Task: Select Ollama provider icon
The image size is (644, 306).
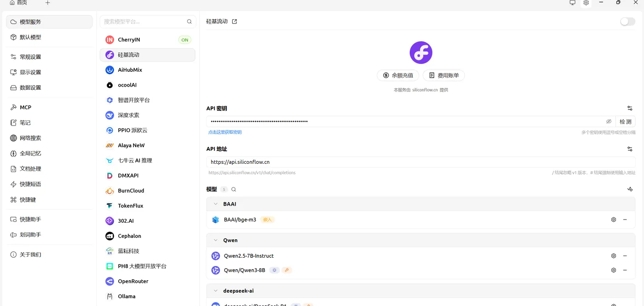Action: 109,296
